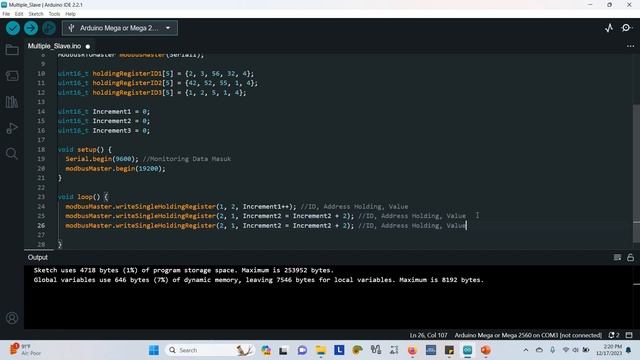Click the Verify sketch checkmark button
640x360 pixels.
13,28
